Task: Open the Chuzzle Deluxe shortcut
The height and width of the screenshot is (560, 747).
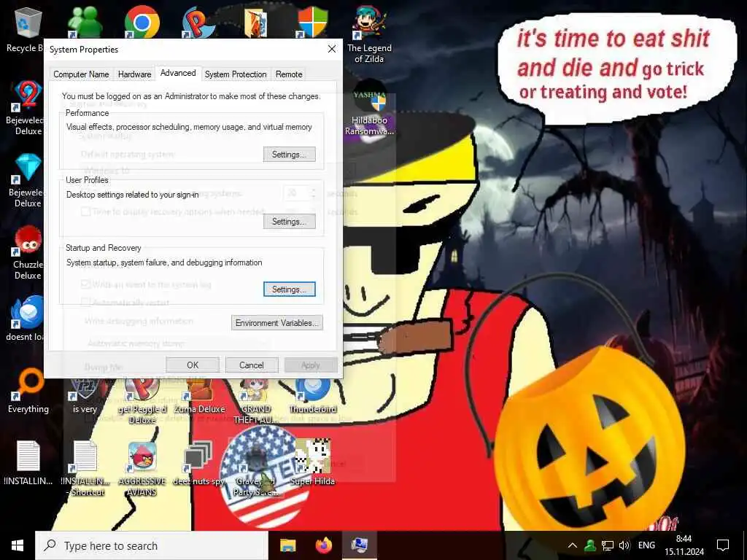Action: [x=27, y=252]
